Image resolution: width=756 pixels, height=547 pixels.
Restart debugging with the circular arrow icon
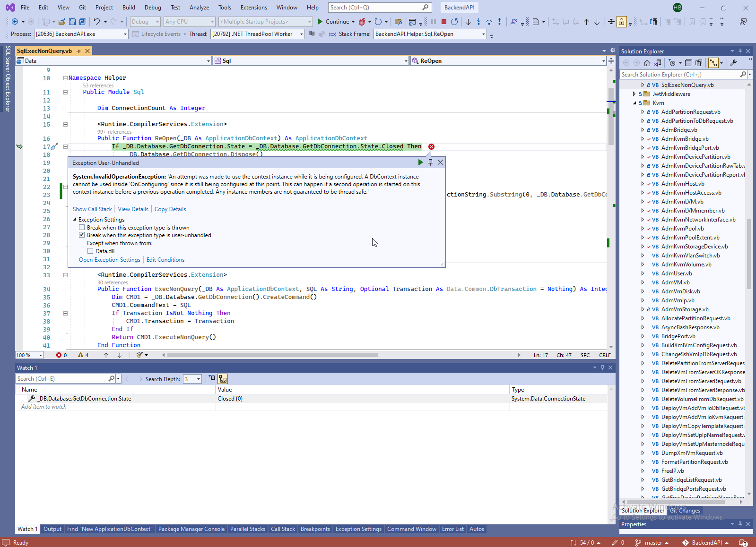click(454, 22)
